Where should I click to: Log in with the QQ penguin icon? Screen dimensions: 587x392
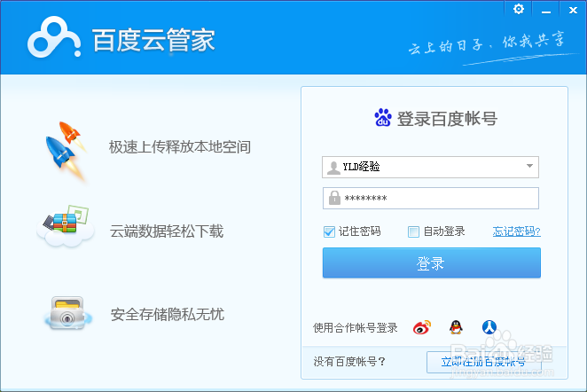pos(456,327)
